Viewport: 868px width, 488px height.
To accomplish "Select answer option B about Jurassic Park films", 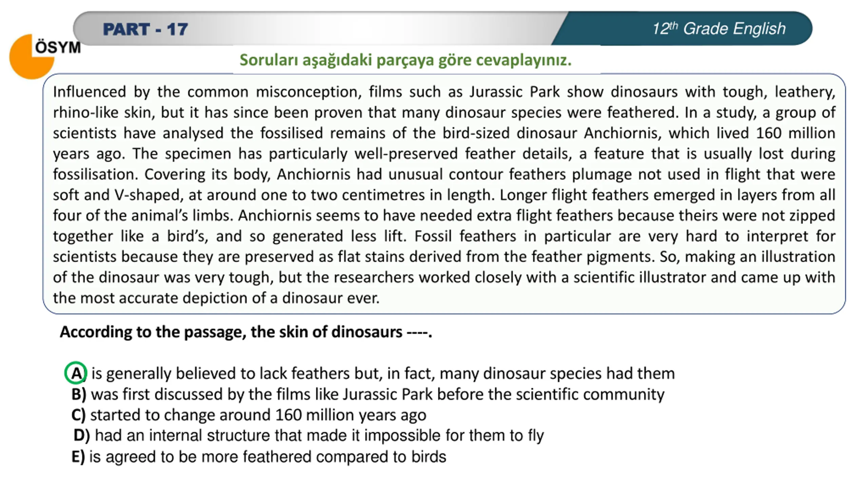I will (368, 394).
